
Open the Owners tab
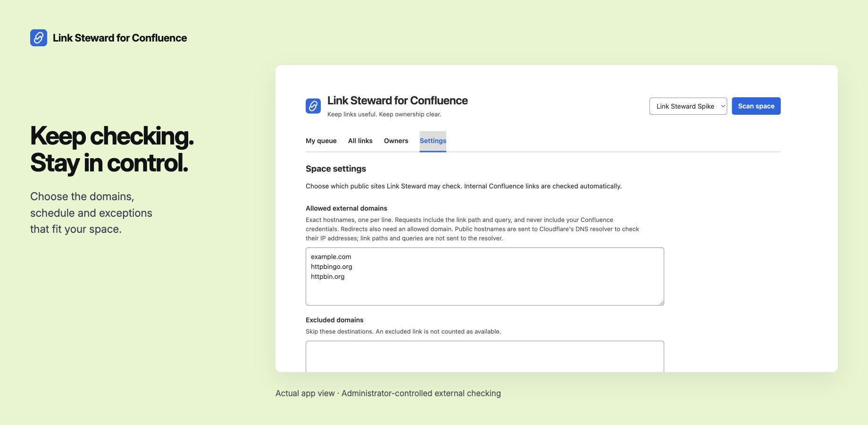[x=396, y=141]
